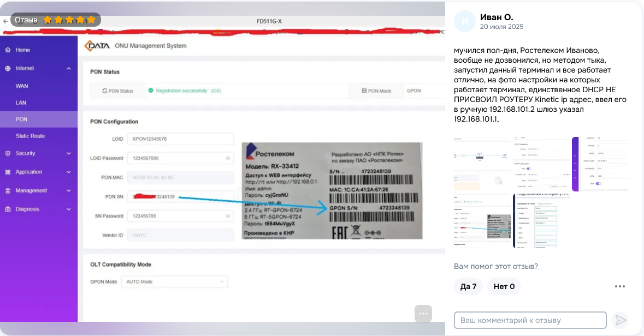
Task: Click the PON SN field
Action: (180, 196)
